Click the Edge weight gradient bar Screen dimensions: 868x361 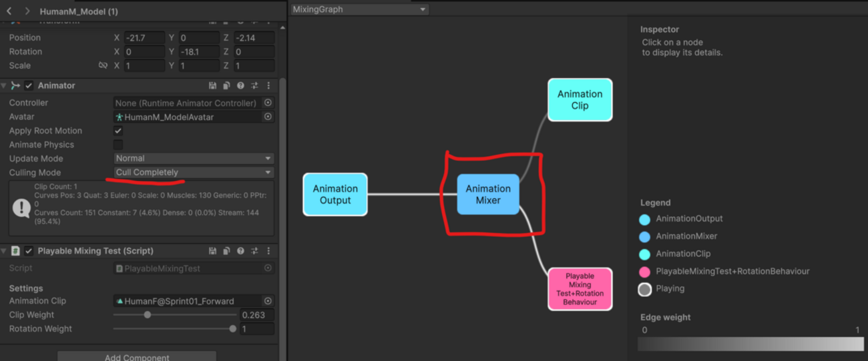pos(750,344)
